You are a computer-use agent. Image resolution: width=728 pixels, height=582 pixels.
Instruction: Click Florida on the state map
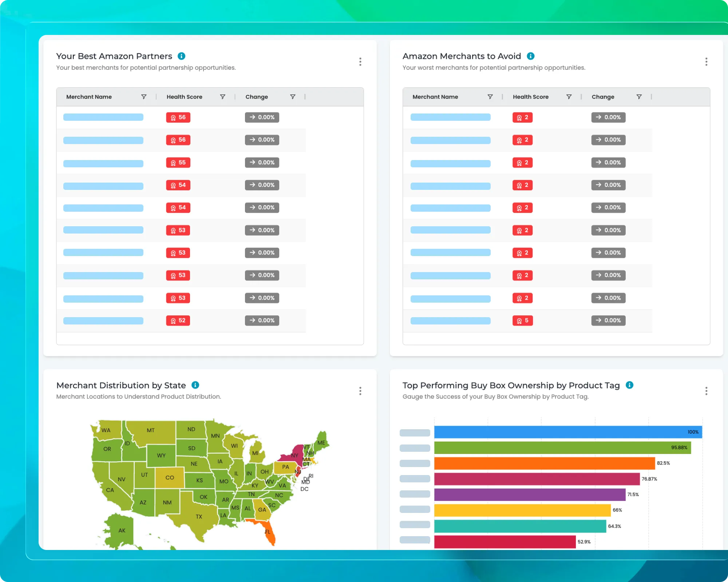tap(269, 533)
